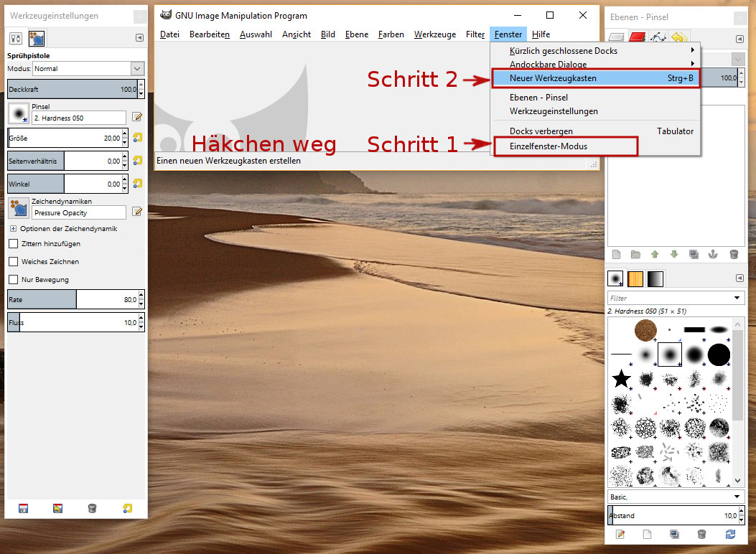Adjust the Rate slider
This screenshot has height=554, width=756.
(72, 299)
